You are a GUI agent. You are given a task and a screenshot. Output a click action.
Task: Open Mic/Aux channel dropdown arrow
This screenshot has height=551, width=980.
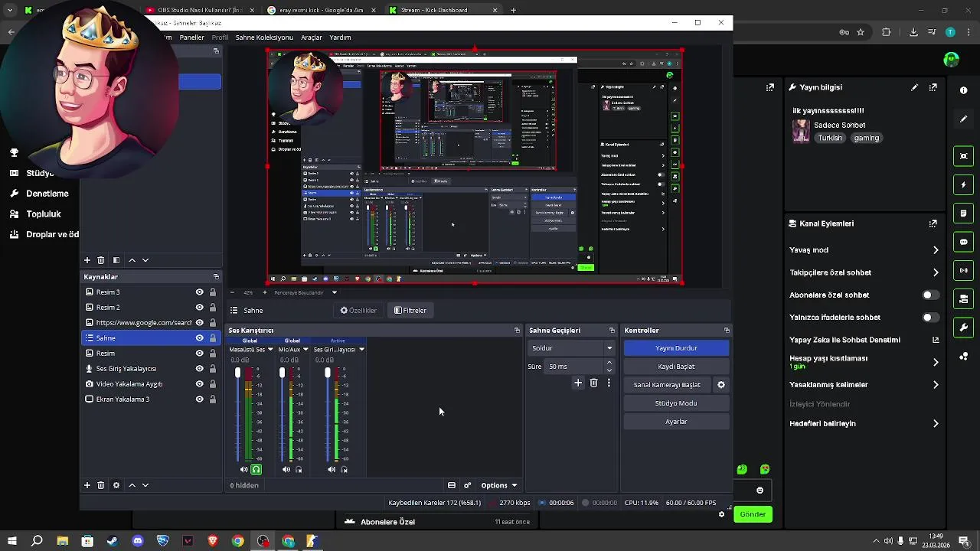click(x=305, y=350)
